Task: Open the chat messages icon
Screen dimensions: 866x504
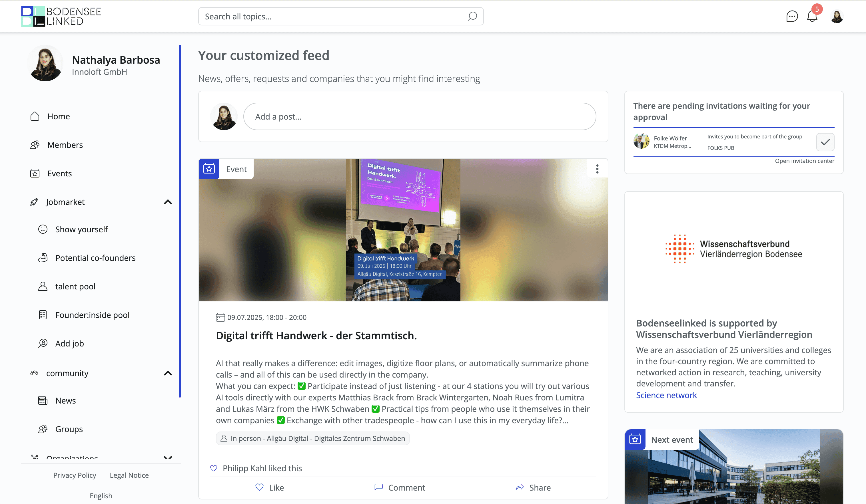Action: pos(792,16)
